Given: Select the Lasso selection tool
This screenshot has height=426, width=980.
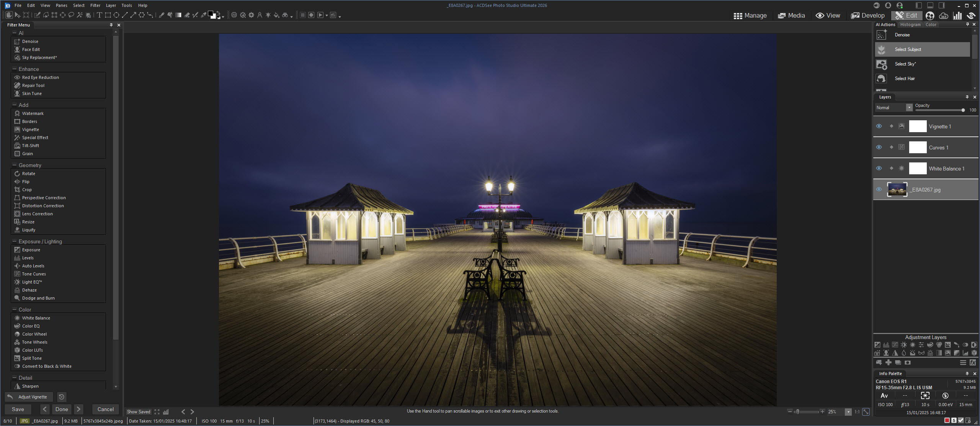Looking at the screenshot, I should tap(71, 15).
